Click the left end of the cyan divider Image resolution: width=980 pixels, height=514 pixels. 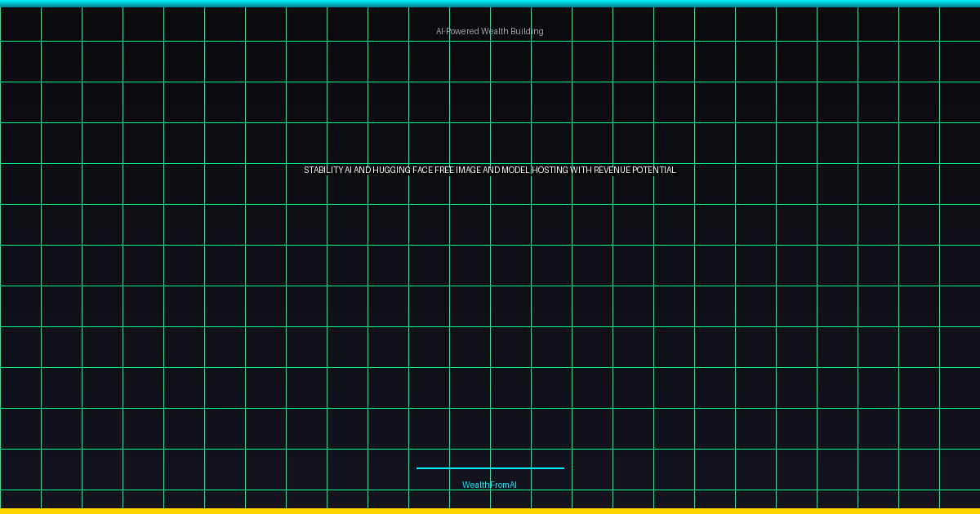(419, 468)
